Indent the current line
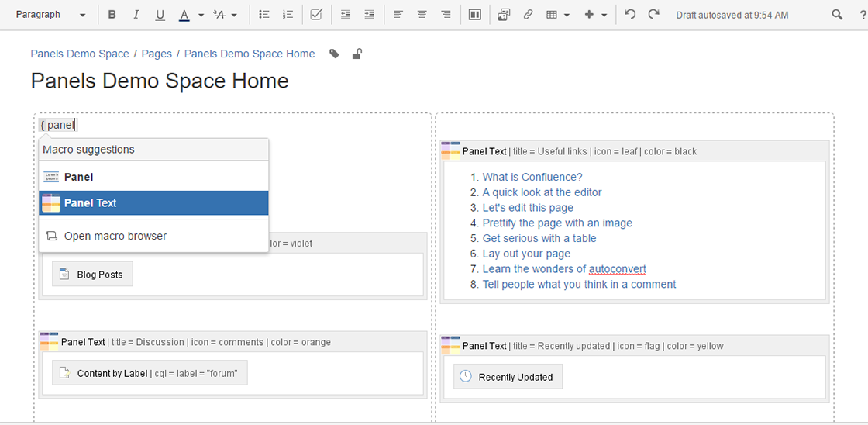868x425 pixels. [x=369, y=15]
